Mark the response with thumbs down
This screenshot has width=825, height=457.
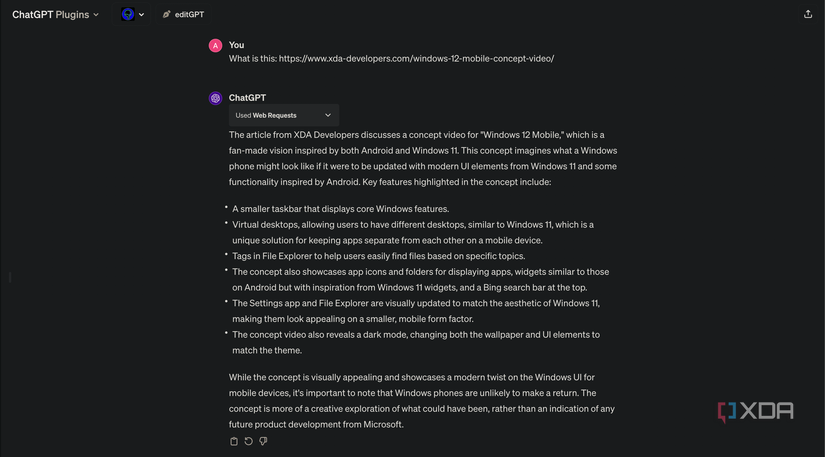[263, 441]
